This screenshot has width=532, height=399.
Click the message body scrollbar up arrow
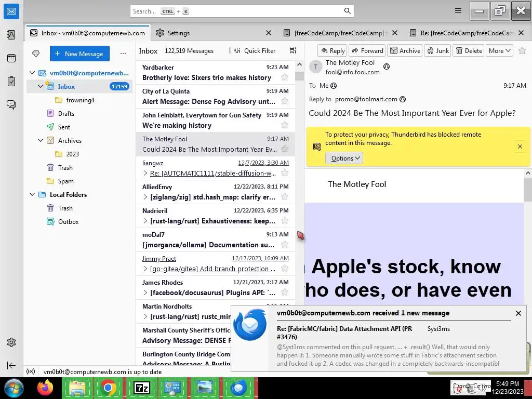tap(528, 174)
